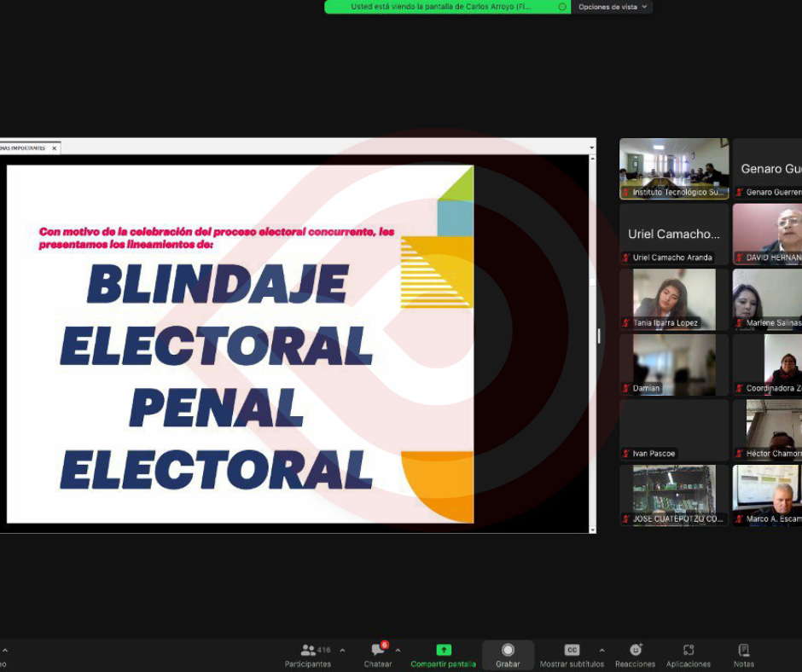Open Reacciones emoji menu
Viewport: 802px width, 672px height.
(636, 655)
